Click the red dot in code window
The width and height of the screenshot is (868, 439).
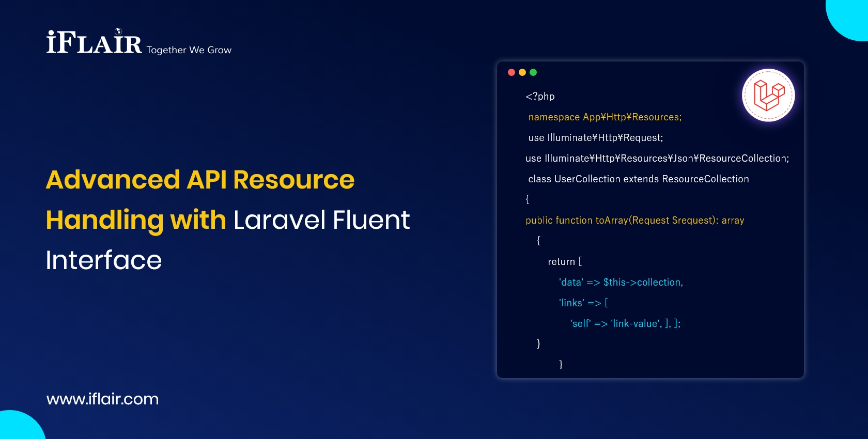(512, 72)
